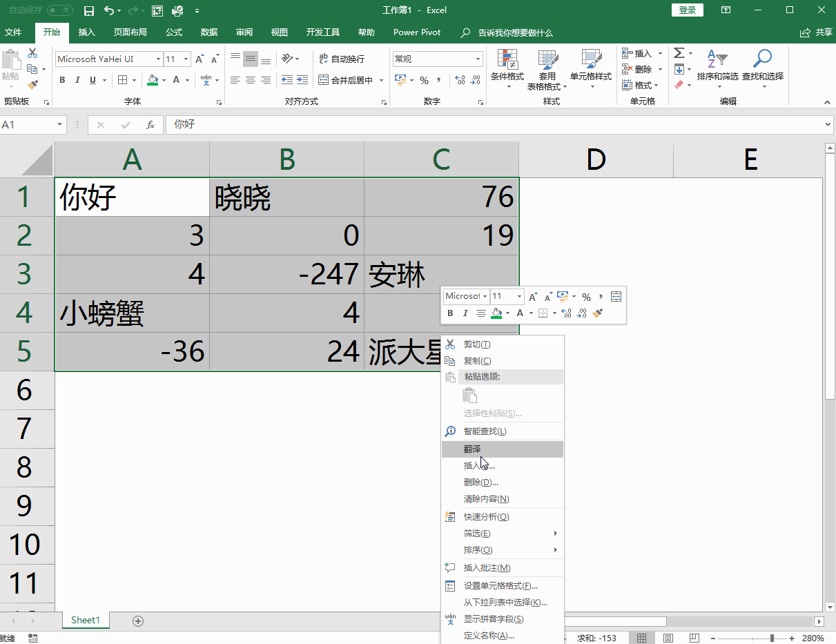Click the formula bar input showing 你好
The width and height of the screenshot is (836, 644).
tap(483, 125)
